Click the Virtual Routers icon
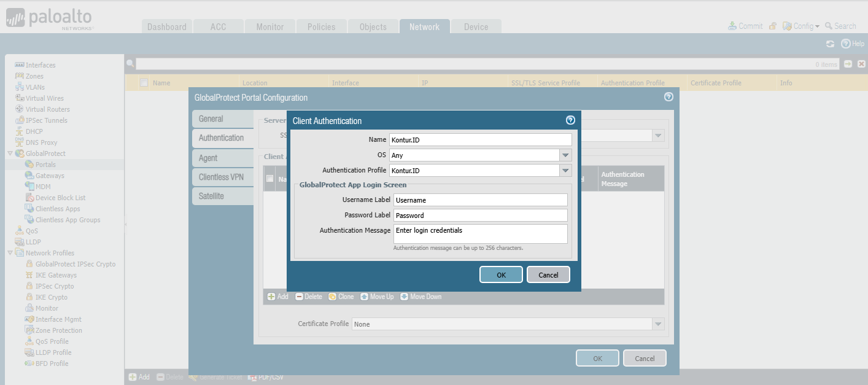Image resolution: width=868 pixels, height=385 pixels. click(19, 109)
